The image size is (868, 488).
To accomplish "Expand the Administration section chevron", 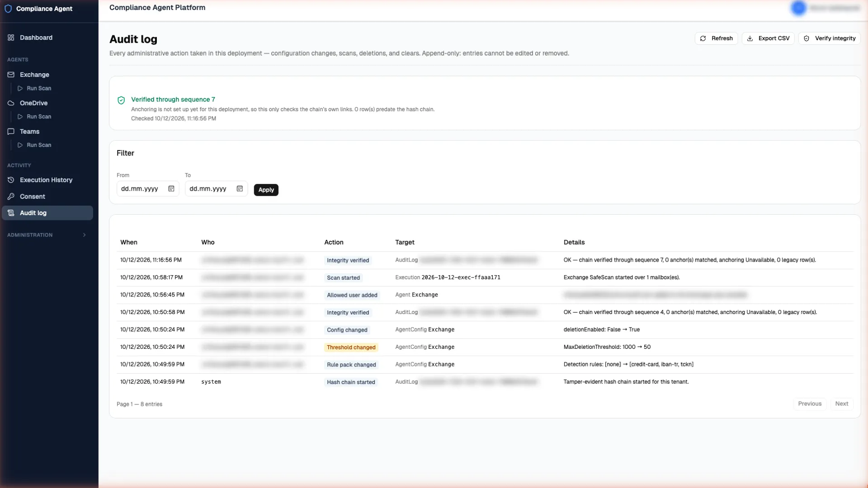I will click(85, 235).
